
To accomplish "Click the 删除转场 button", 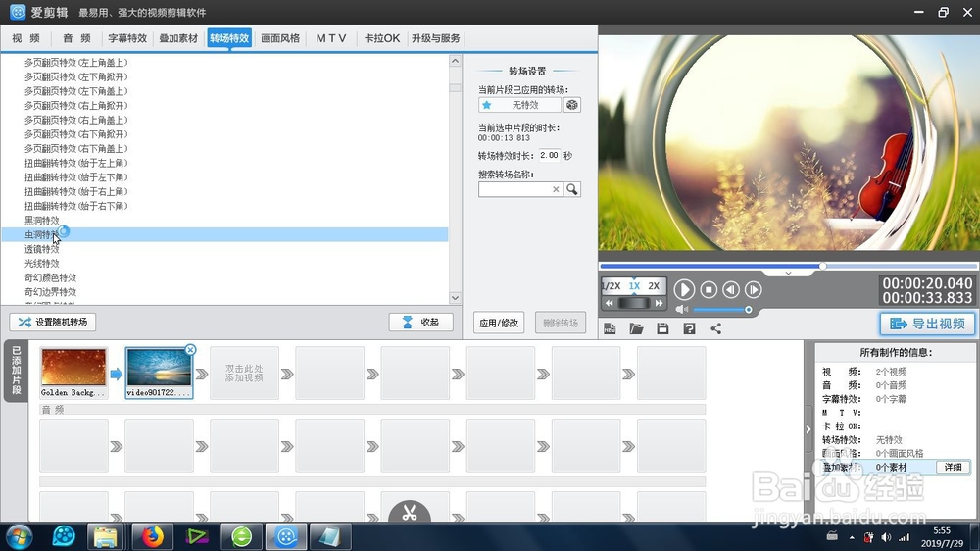I will pyautogui.click(x=561, y=323).
